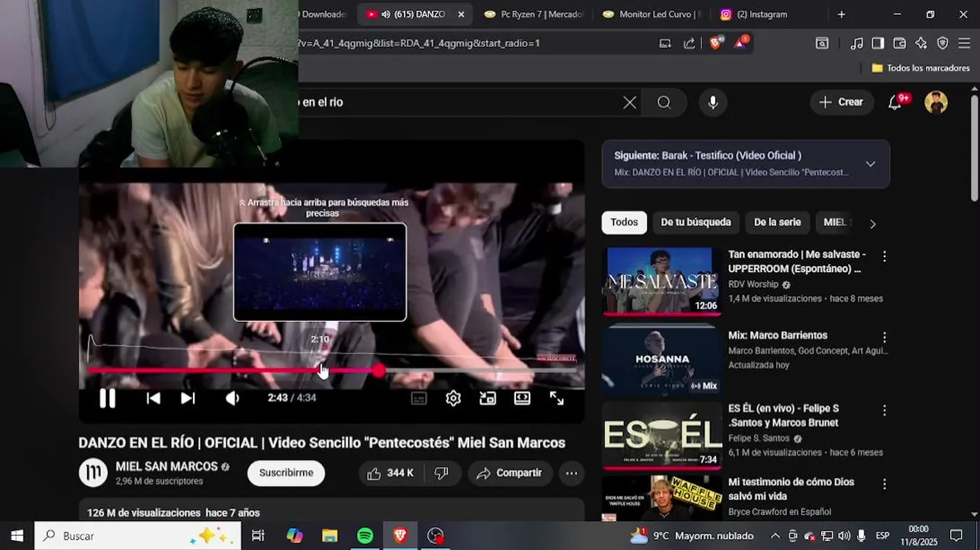
Task: Open more actions ellipsis below video
Action: point(572,474)
